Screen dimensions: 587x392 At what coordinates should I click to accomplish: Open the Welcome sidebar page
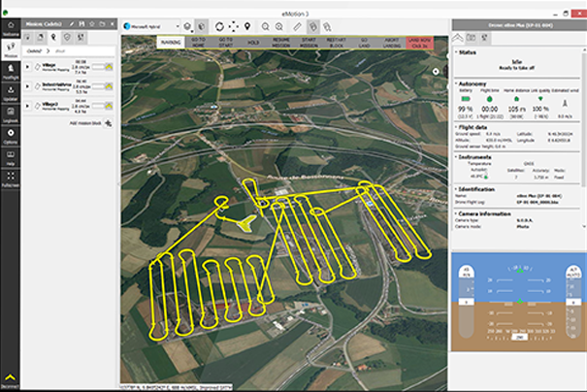click(x=10, y=27)
